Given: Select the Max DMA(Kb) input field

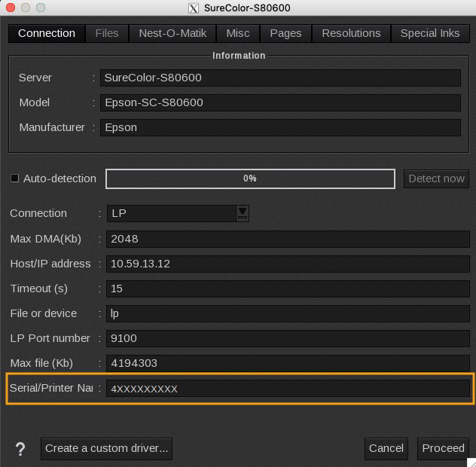Looking at the screenshot, I should (x=287, y=239).
